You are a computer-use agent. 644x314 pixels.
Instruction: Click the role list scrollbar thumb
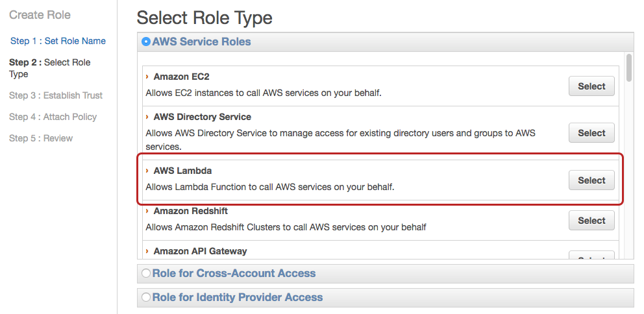[x=629, y=68]
